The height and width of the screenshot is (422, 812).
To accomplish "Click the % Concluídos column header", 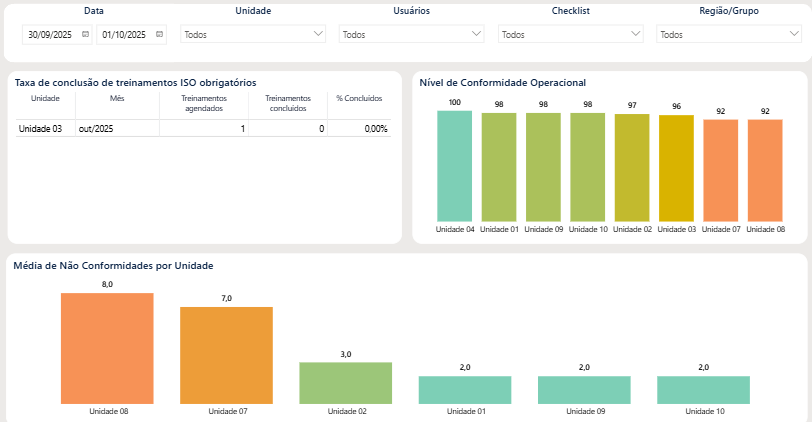I will click(359, 99).
